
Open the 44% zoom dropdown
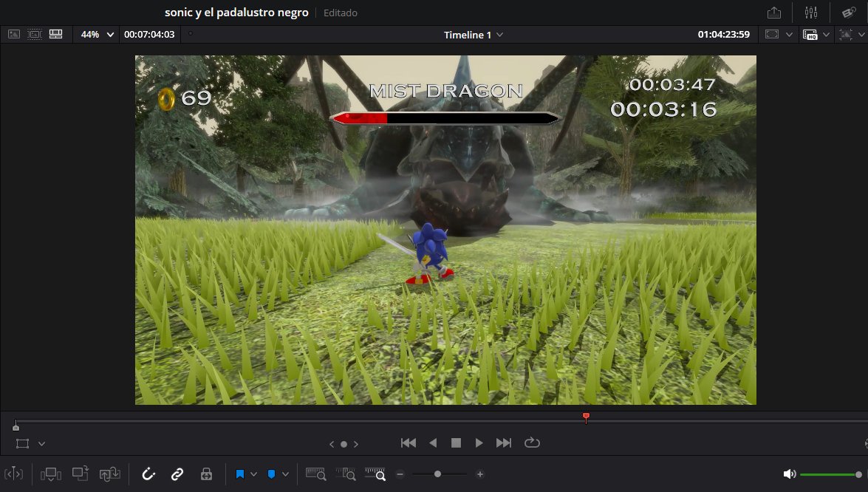[97, 34]
